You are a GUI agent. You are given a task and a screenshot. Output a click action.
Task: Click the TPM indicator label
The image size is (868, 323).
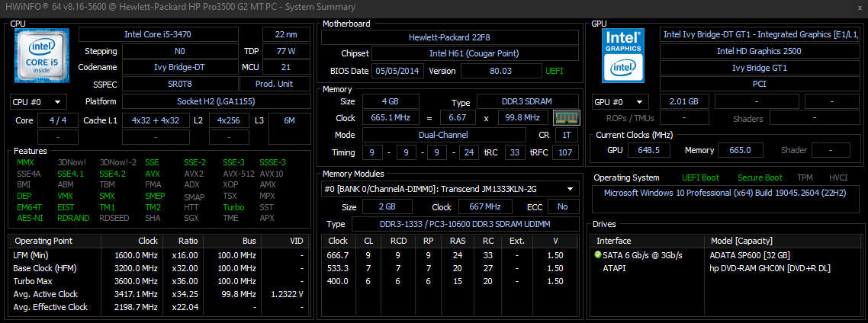805,177
